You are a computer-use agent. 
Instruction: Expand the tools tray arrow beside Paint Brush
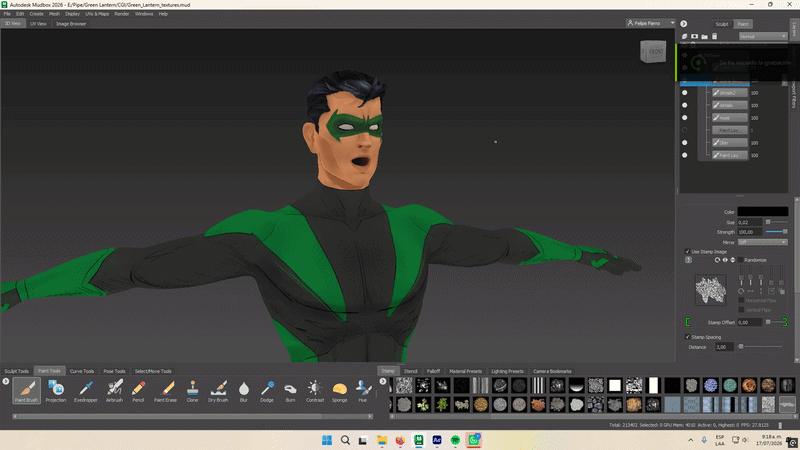click(x=6, y=381)
